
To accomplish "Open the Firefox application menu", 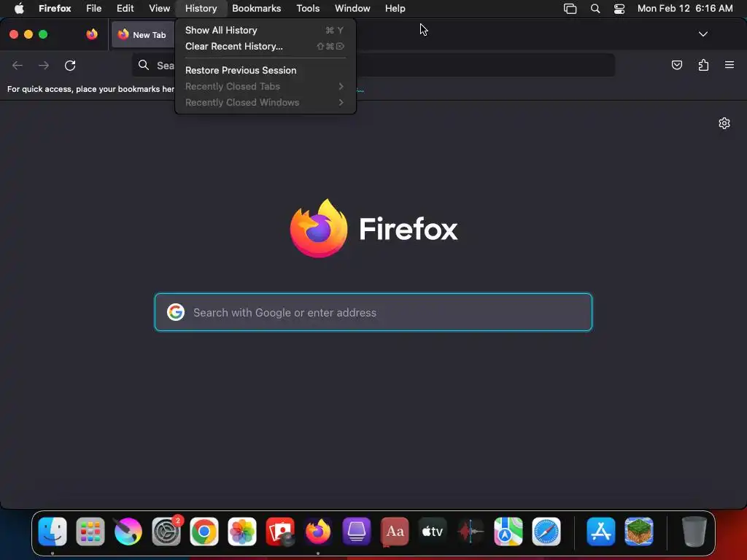I will [x=55, y=8].
